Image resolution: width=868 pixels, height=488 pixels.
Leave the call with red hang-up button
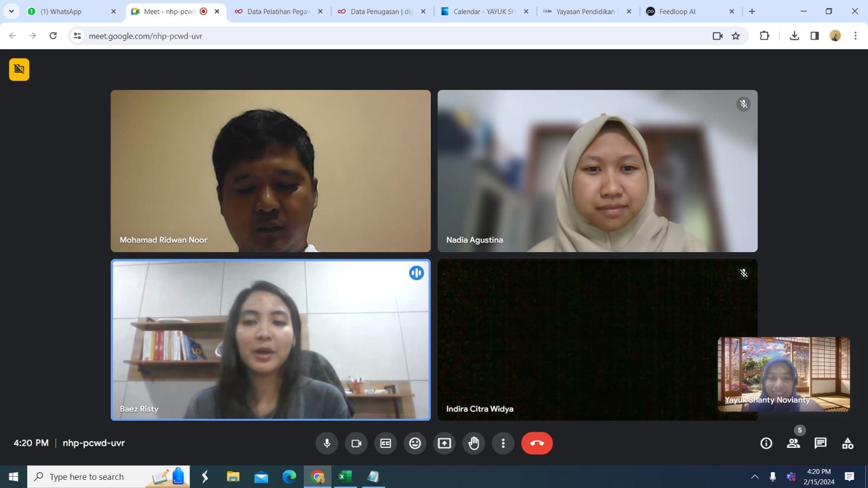[537, 443]
